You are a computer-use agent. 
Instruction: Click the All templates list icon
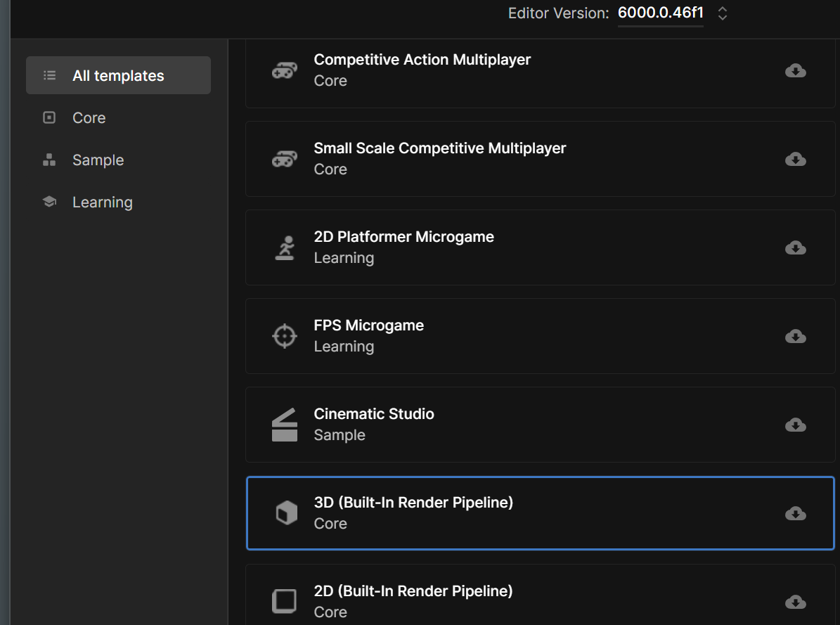49,76
